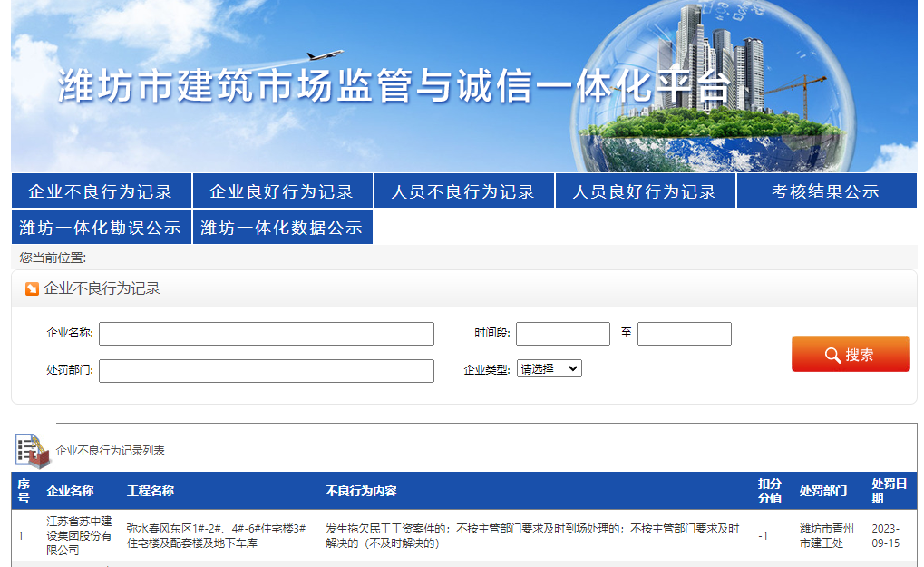The height and width of the screenshot is (567, 924).
Task: Open 考核结果公示 tab
Action: [x=826, y=191]
